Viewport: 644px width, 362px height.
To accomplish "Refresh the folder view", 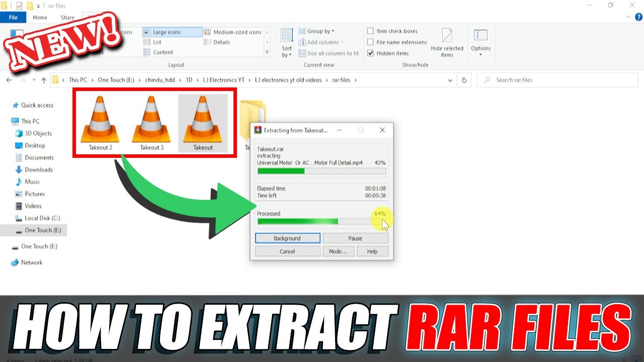I will point(464,80).
